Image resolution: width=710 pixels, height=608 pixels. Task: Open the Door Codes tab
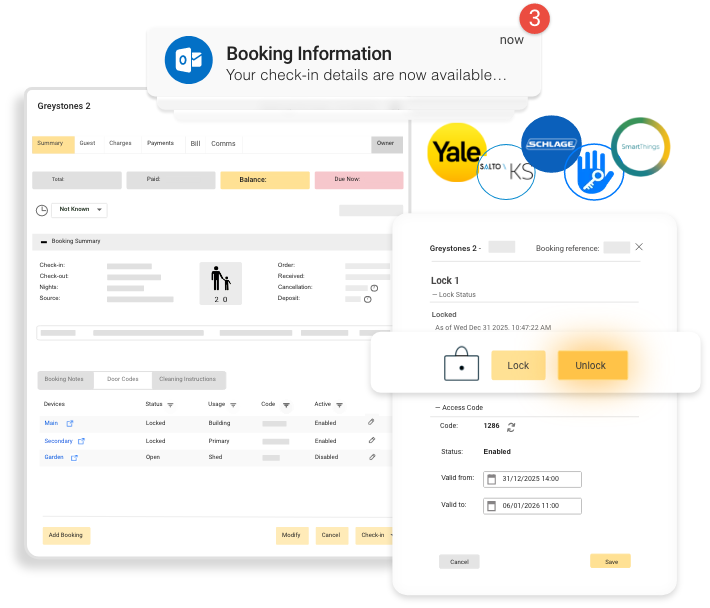point(123,380)
